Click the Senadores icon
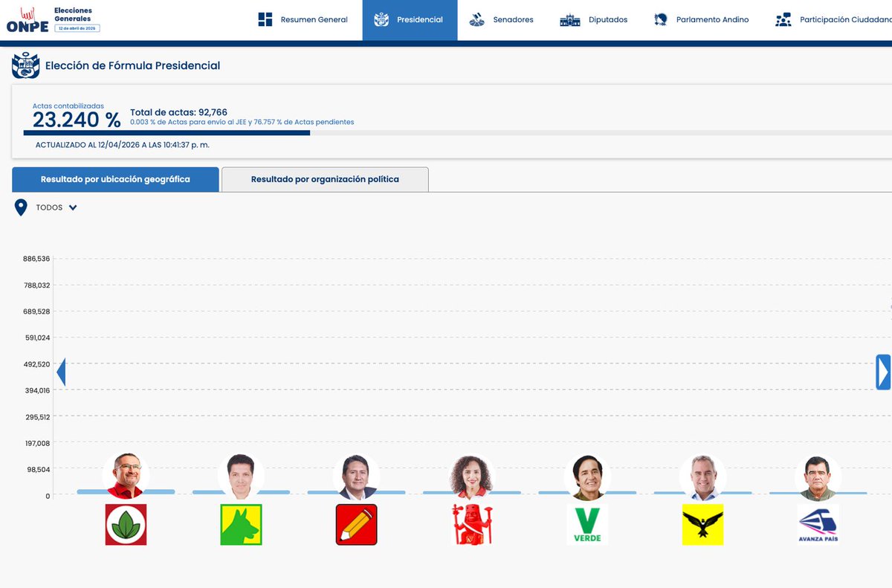This screenshot has width=892, height=588. click(x=477, y=20)
